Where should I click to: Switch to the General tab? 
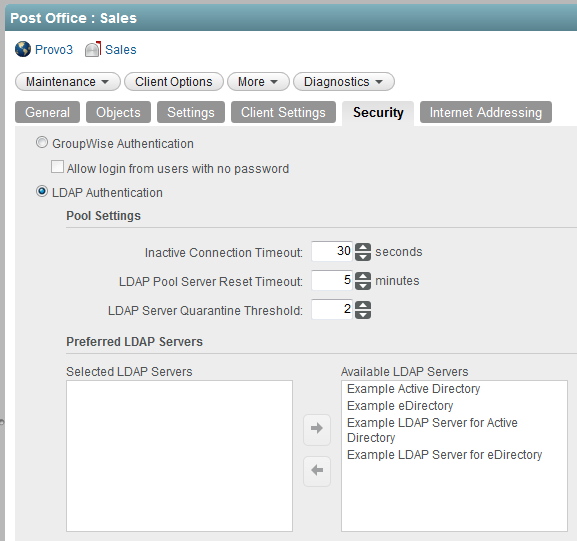[x=47, y=112]
